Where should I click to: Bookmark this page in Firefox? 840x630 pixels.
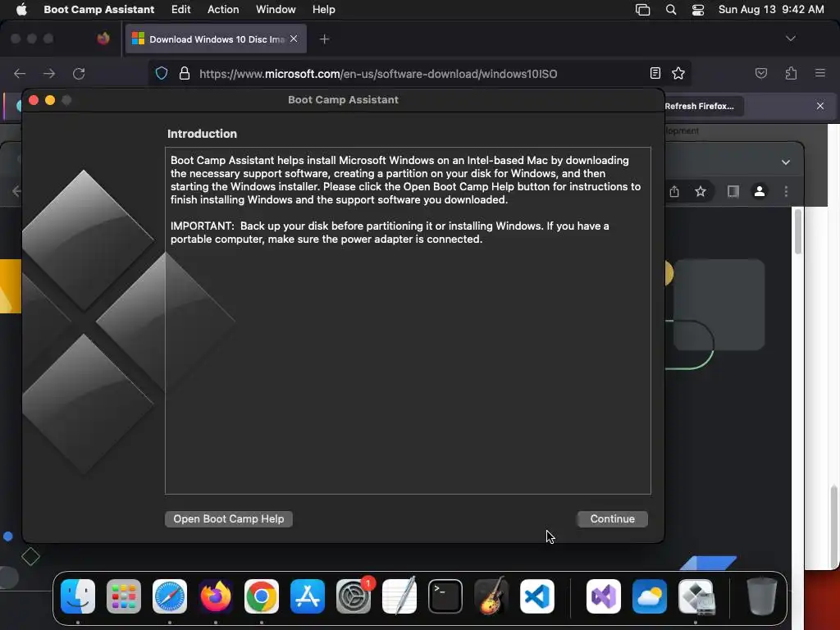678,73
